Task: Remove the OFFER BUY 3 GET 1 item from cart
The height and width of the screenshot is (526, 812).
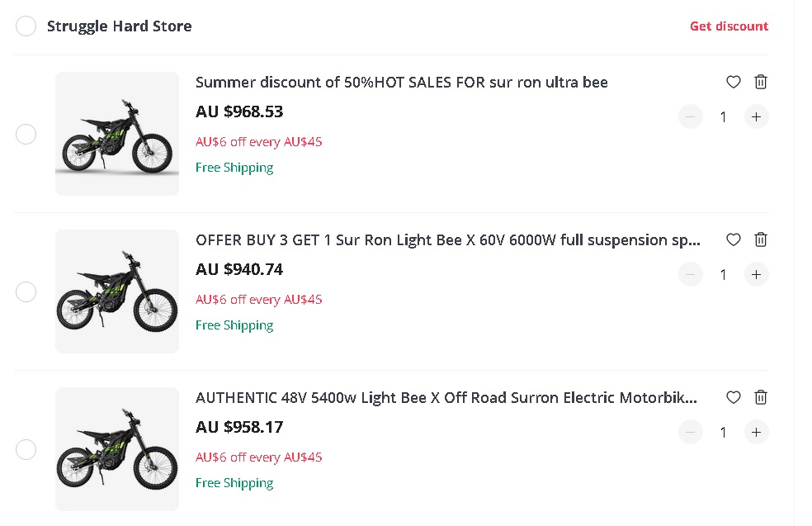Action: point(760,239)
